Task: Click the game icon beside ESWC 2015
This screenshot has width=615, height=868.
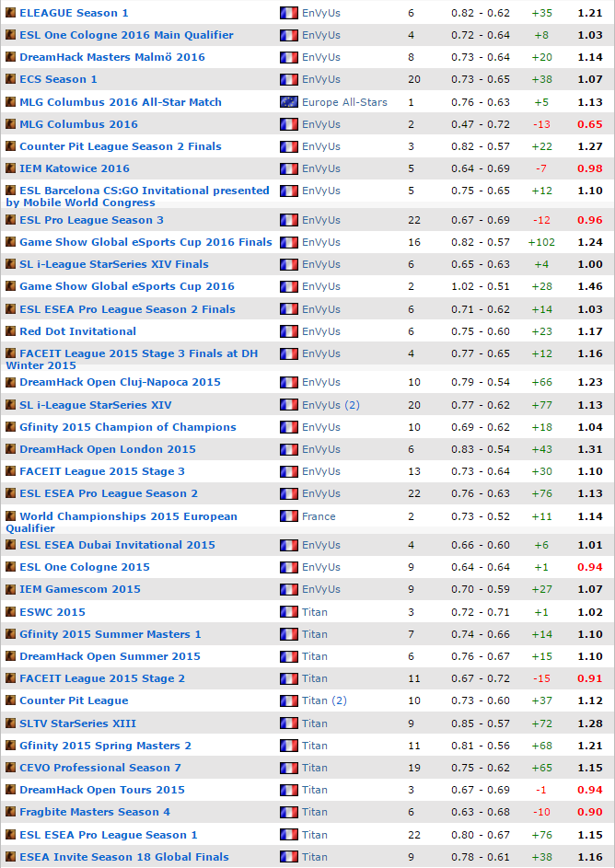Action: (10, 611)
